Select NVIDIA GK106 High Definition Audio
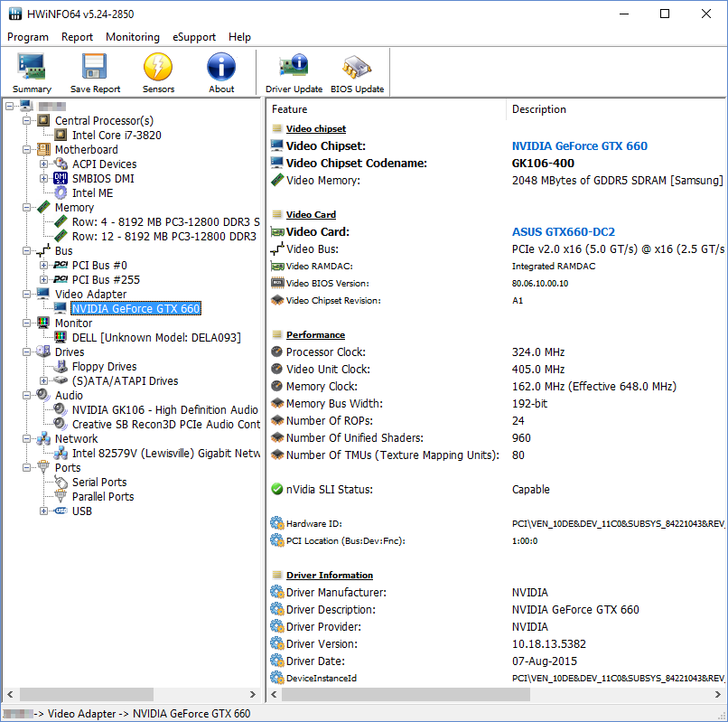 (164, 409)
